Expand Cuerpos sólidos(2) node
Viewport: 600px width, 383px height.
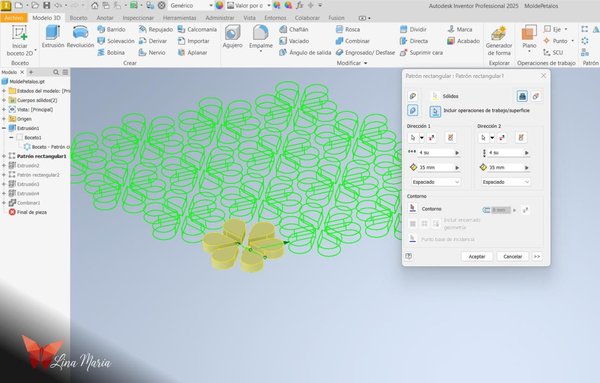click(4, 100)
